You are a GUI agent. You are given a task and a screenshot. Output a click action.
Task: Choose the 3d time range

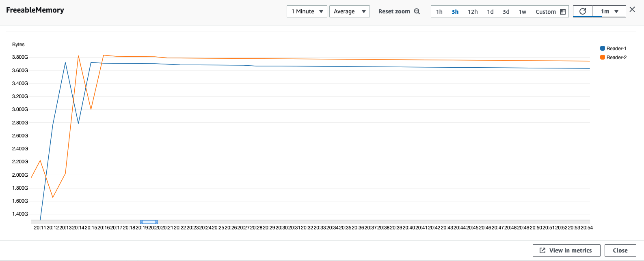(x=506, y=12)
